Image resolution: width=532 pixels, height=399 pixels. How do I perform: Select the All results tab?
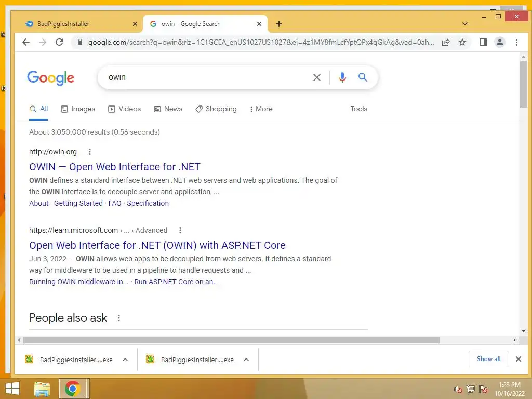38,109
